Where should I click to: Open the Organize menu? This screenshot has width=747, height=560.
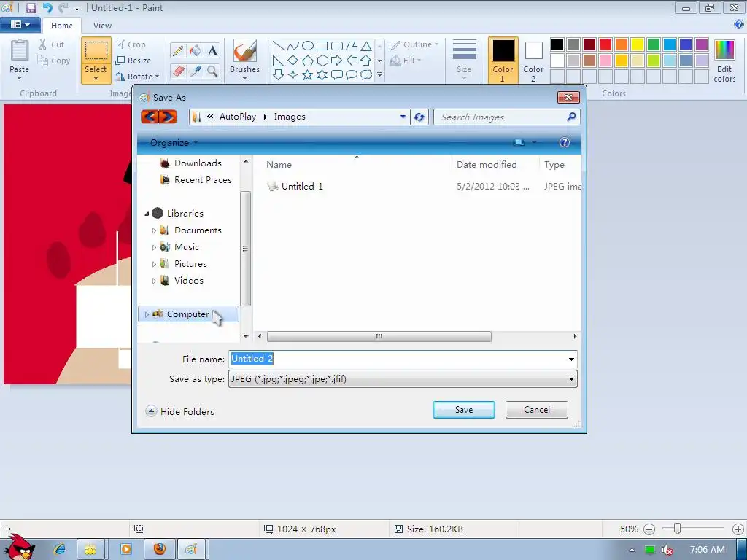(x=174, y=142)
